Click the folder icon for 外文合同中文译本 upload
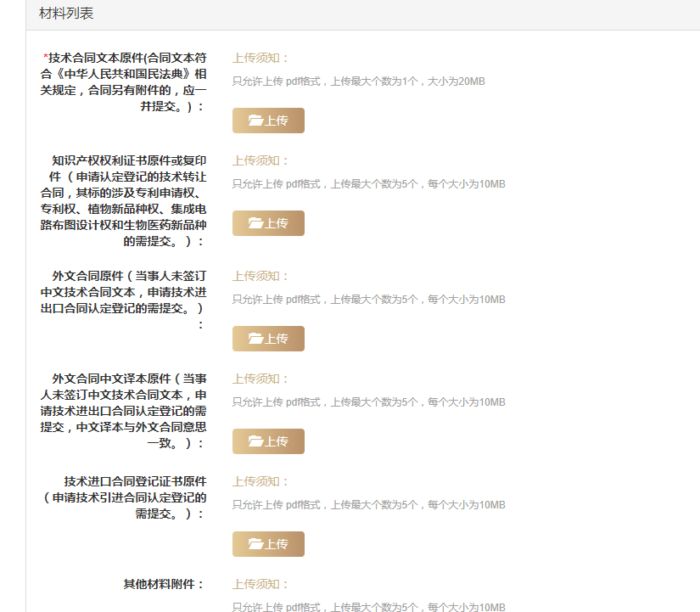This screenshot has width=700, height=612. [x=257, y=441]
